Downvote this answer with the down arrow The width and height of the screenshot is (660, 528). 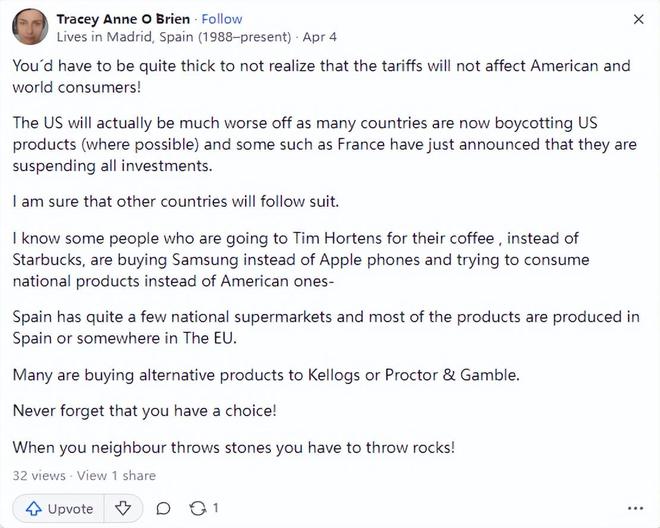123,509
